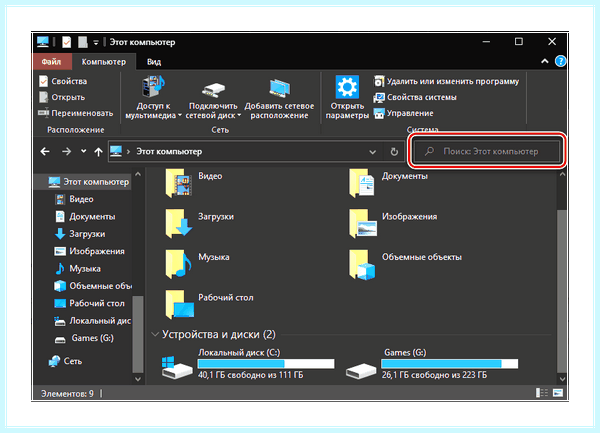The image size is (600, 433).
Task: Switch to large icons view in status bar
Action: pos(558,393)
